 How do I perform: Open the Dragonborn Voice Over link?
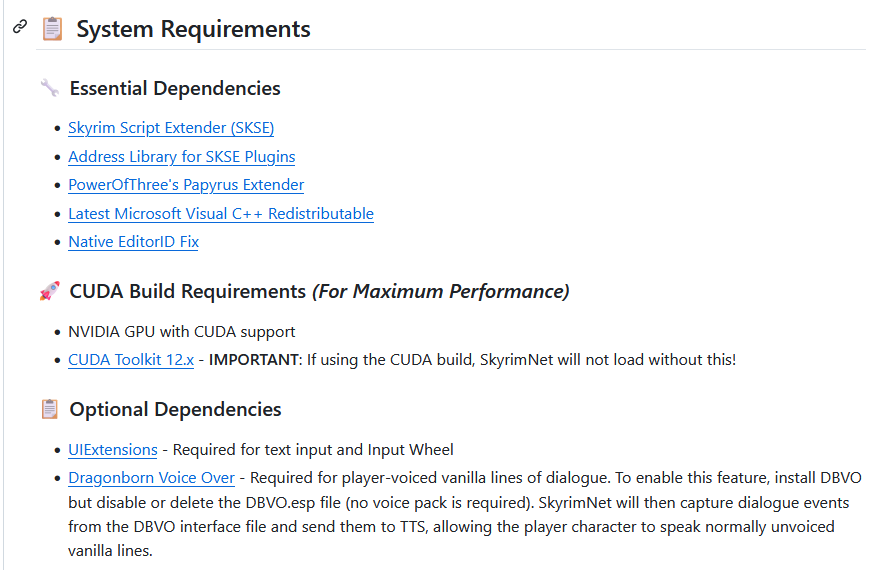coord(151,478)
